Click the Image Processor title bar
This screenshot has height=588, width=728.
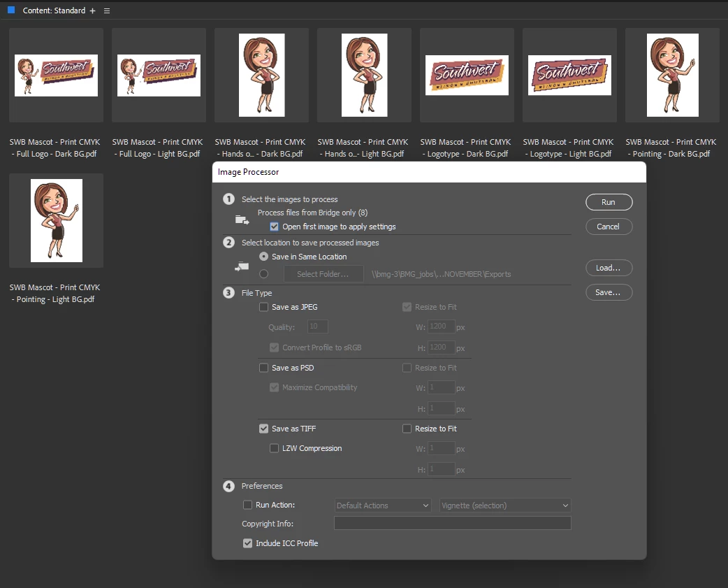pyautogui.click(x=429, y=172)
